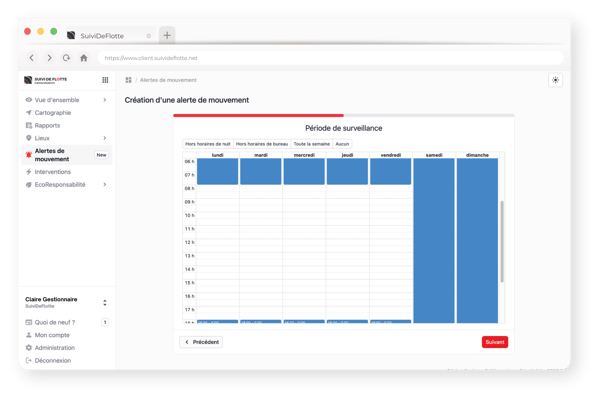The width and height of the screenshot is (600, 399).
Task: Click the dimanche column header
Action: point(477,155)
